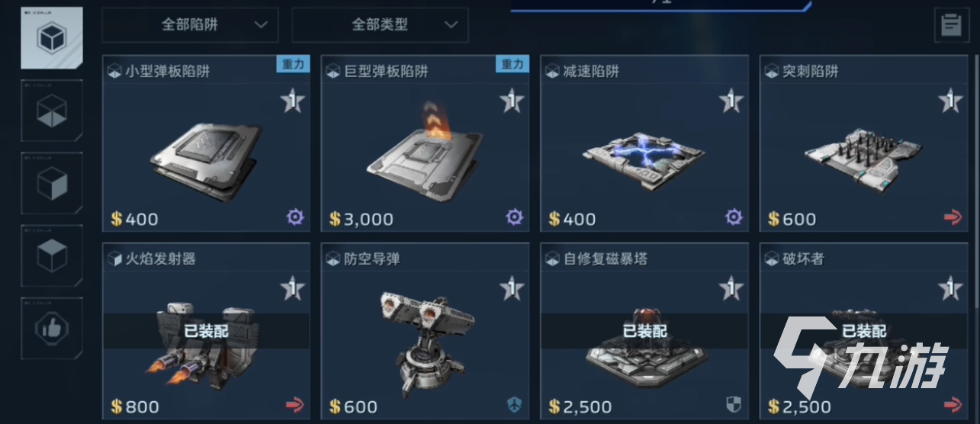Click the purple gear icon on 巨型弹板陷阱
Screen dimensions: 980x424
tap(515, 217)
